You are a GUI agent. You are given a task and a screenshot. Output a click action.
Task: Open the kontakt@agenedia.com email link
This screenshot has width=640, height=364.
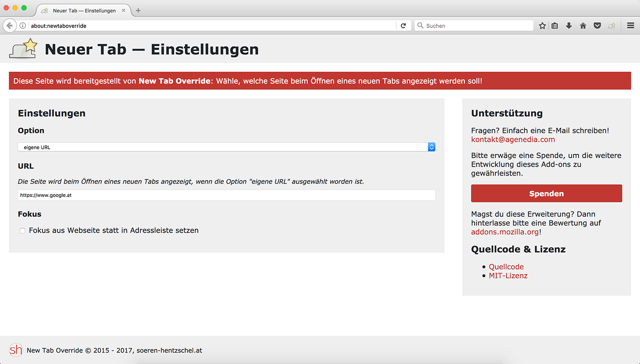[513, 140]
